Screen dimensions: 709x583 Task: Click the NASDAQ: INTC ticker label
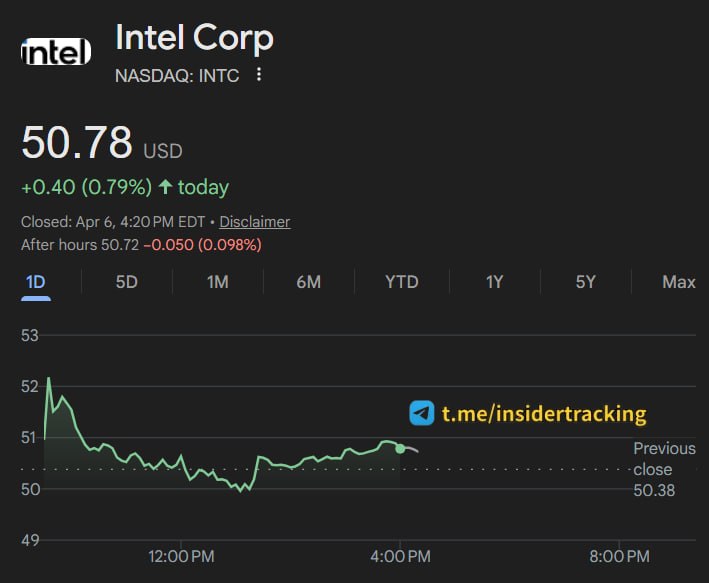pyautogui.click(x=177, y=75)
